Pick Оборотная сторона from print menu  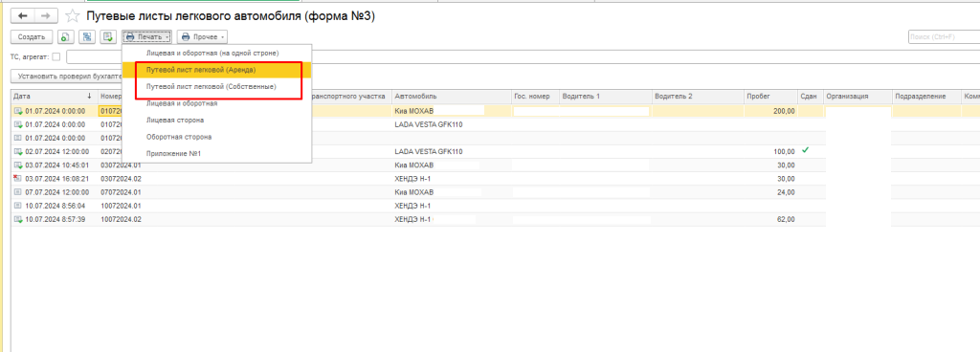click(179, 137)
